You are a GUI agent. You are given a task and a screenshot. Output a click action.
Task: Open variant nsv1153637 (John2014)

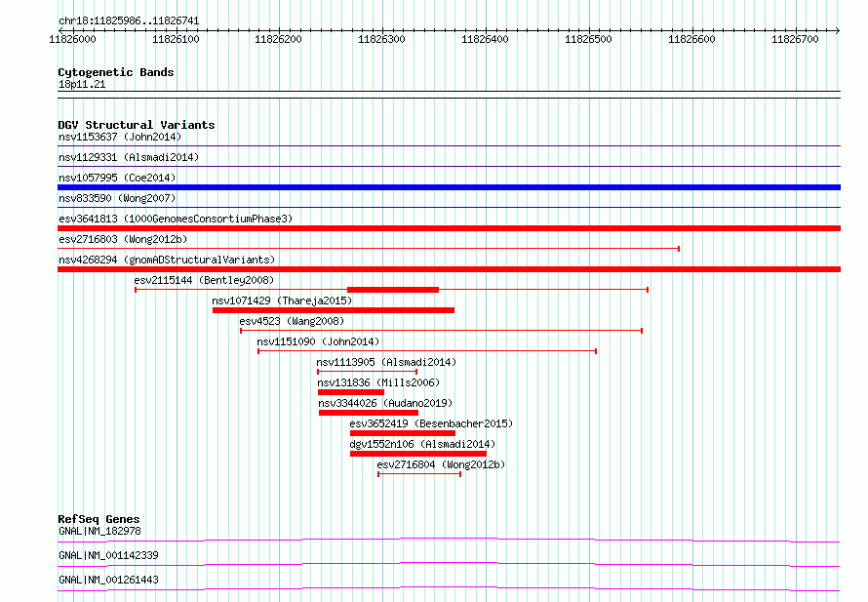point(120,137)
